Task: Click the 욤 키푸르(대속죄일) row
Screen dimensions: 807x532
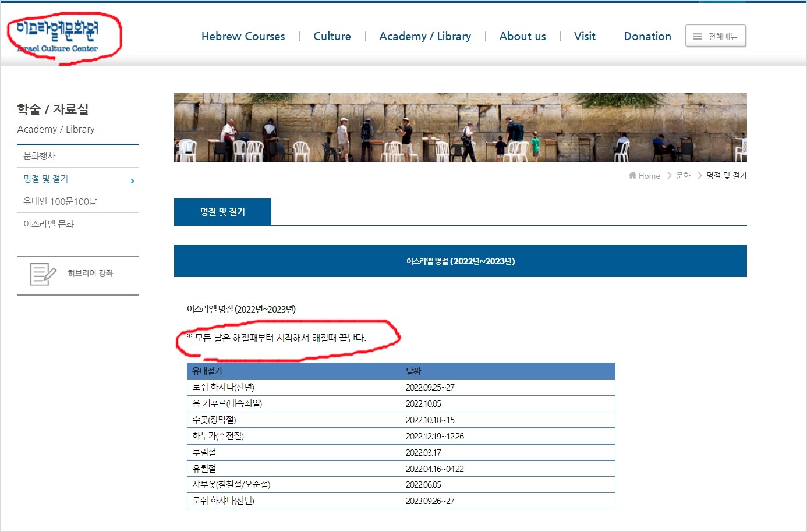Action: click(x=401, y=404)
